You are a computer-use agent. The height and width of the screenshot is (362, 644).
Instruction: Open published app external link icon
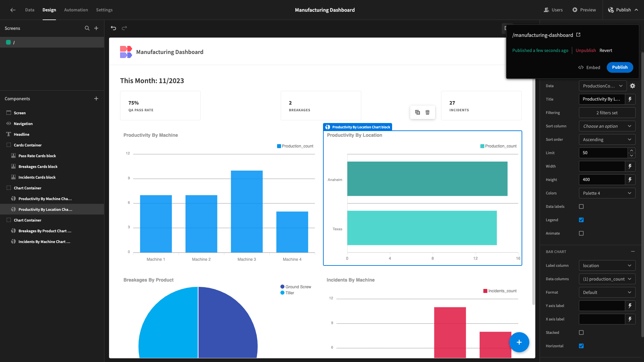[578, 35]
